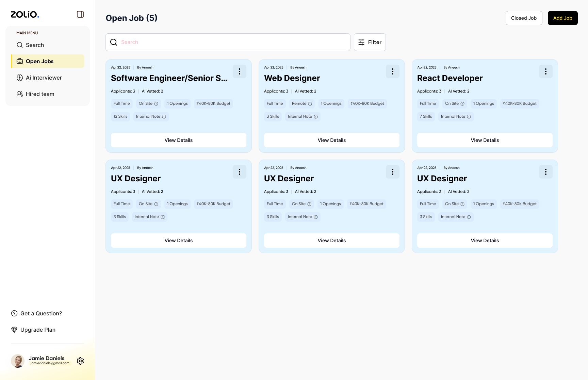Screen dimensions: 588x380
Task: Switch to Closed Job view
Action: click(524, 18)
